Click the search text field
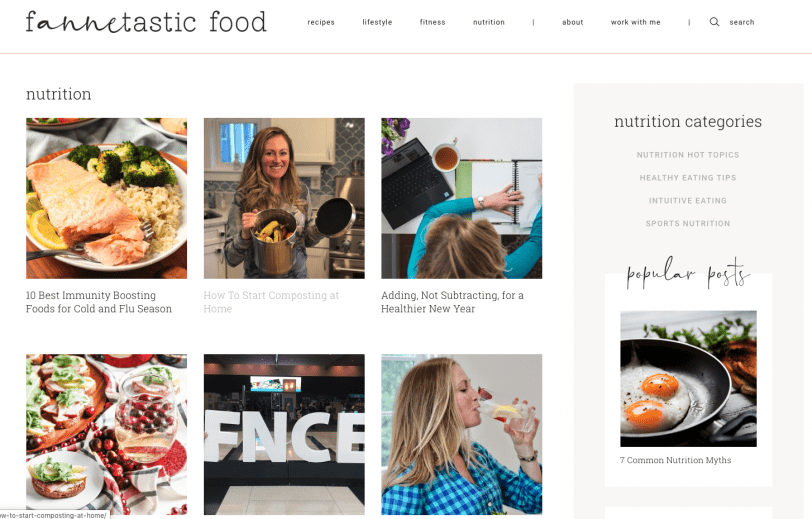812x519 pixels. (742, 22)
